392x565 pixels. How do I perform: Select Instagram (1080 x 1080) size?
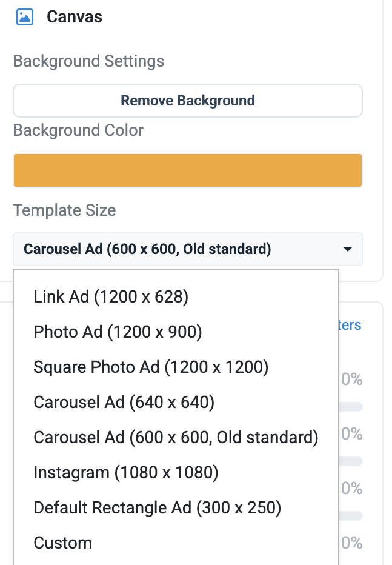(x=125, y=472)
